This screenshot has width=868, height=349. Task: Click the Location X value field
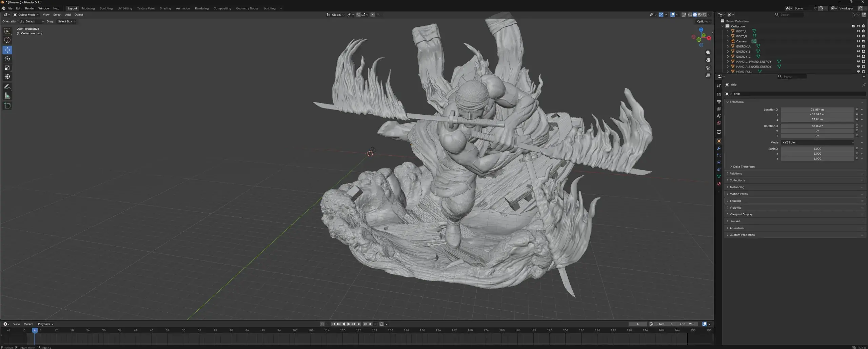pos(817,110)
